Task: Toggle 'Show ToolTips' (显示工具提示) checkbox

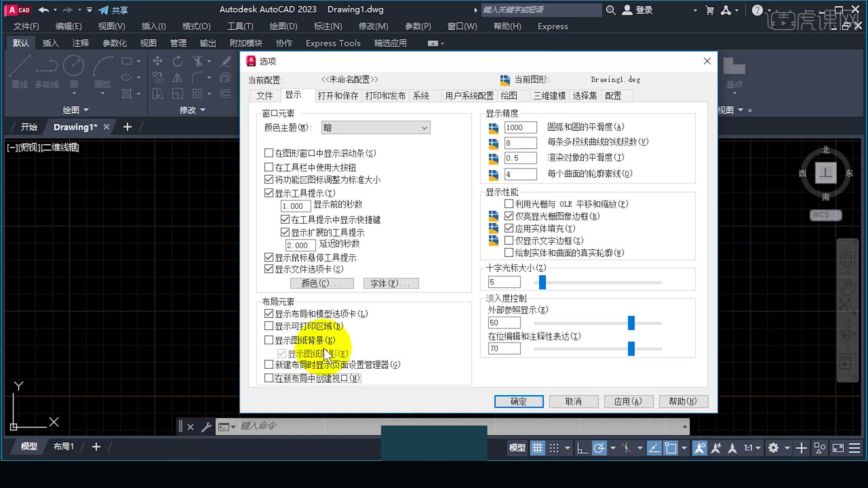Action: pyautogui.click(x=269, y=193)
